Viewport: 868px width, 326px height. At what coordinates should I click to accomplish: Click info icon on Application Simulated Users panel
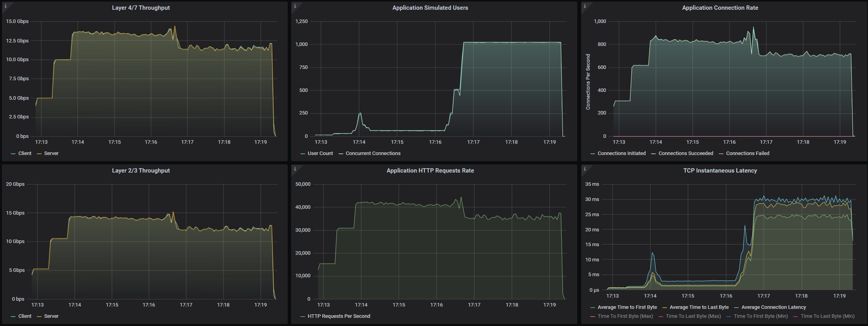295,6
